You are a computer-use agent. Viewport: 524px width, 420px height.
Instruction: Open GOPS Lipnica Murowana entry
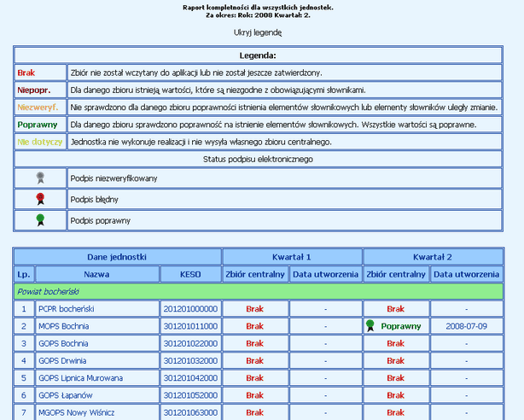pyautogui.click(x=81, y=377)
